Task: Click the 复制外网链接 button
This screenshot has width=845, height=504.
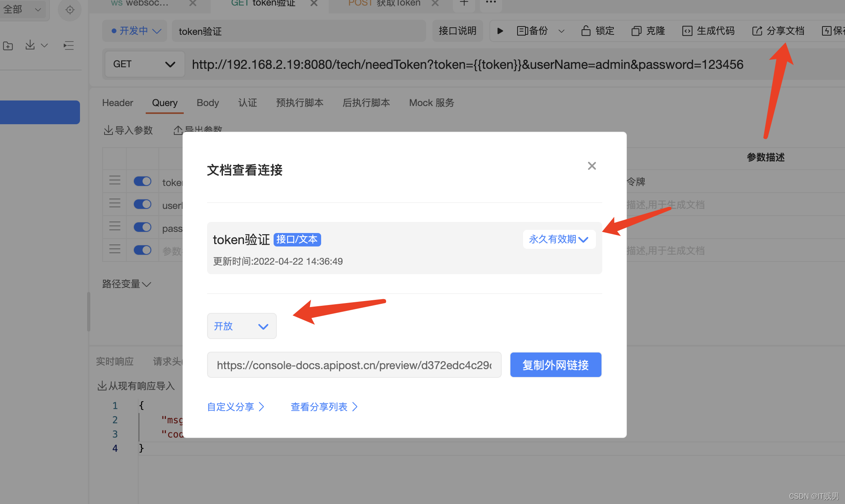Action: coord(555,365)
